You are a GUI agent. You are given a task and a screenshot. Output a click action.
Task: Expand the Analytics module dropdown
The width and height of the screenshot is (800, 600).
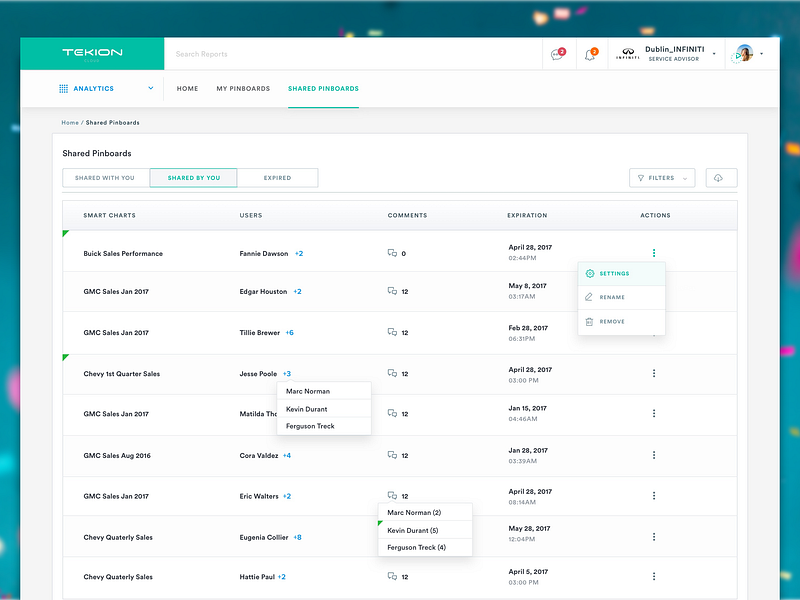(151, 88)
